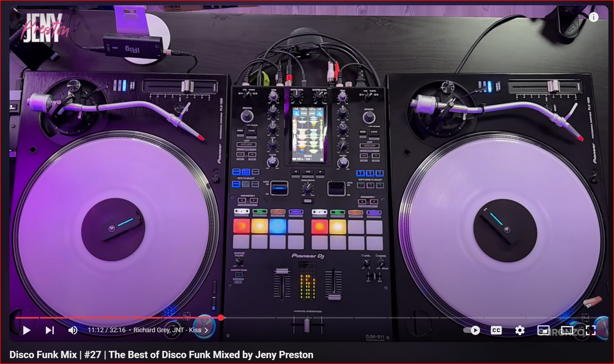Mute the video volume
Image resolution: width=614 pixels, height=364 pixels.
click(x=73, y=330)
